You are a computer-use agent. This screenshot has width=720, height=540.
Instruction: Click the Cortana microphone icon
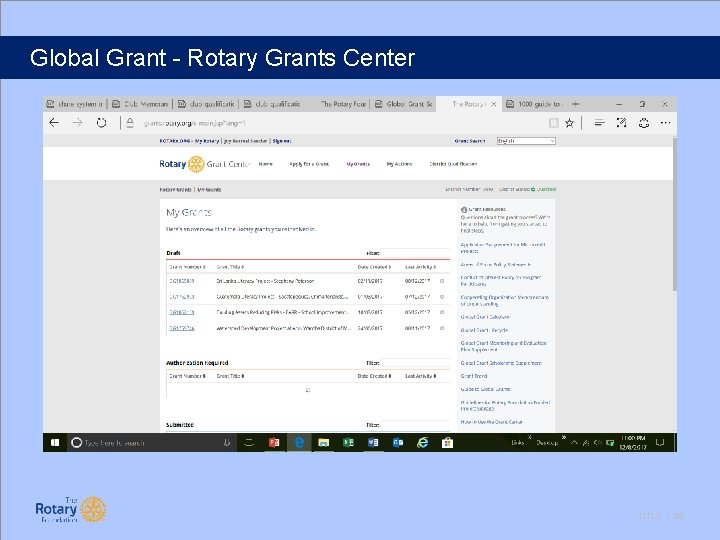(227, 443)
